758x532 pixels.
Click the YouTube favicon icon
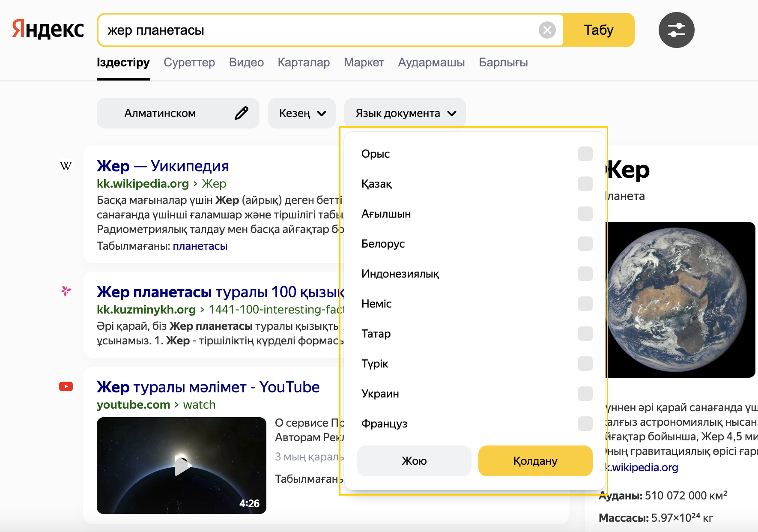pyautogui.click(x=66, y=387)
